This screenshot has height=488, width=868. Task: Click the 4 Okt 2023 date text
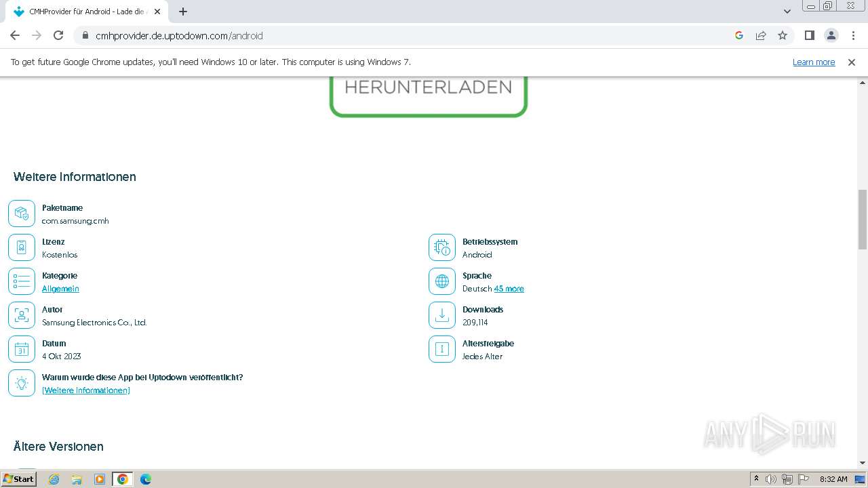(x=61, y=357)
